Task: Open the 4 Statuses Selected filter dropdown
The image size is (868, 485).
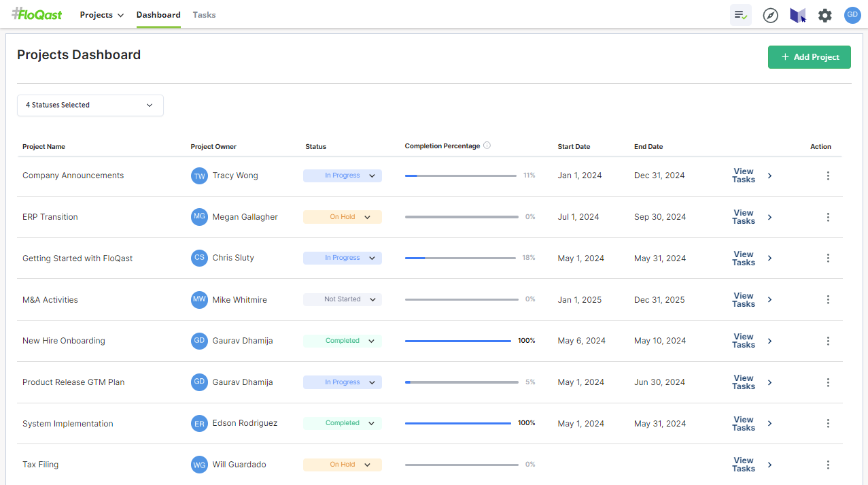Action: pyautogui.click(x=90, y=105)
